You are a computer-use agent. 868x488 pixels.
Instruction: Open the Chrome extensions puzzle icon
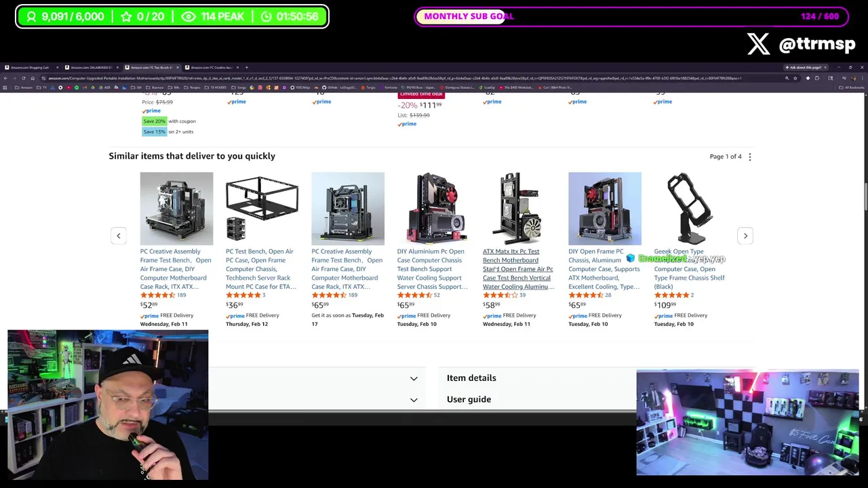817,78
